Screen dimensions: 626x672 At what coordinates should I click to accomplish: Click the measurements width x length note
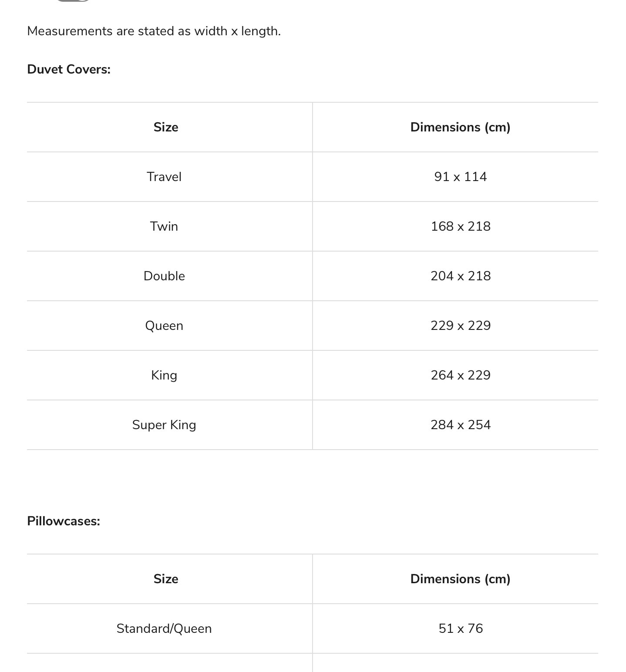coord(154,31)
